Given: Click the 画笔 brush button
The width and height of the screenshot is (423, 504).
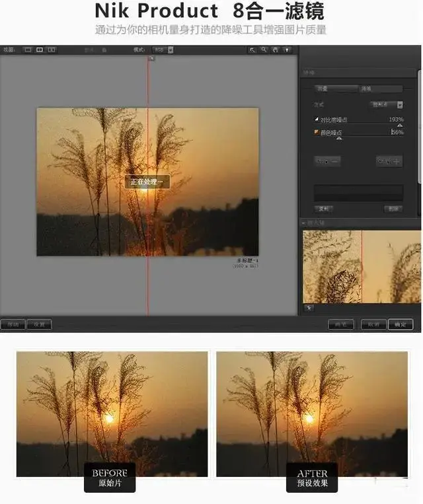Looking at the screenshot, I should pyautogui.click(x=341, y=324).
